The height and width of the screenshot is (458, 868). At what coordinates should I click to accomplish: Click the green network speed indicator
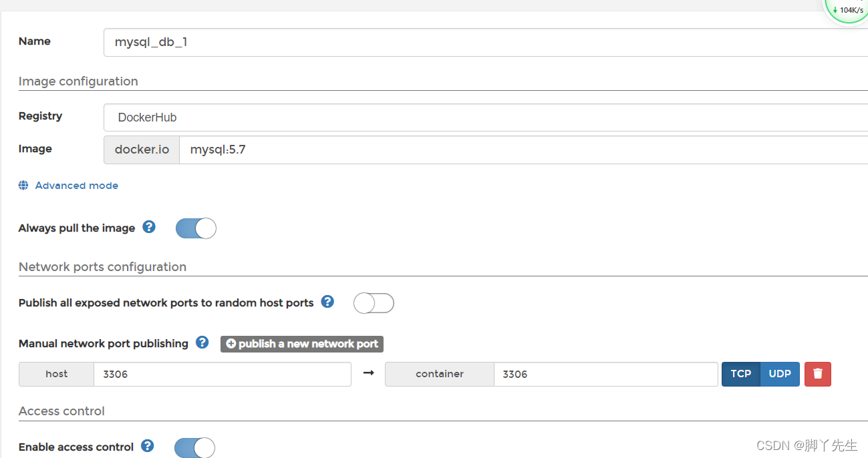coord(849,10)
